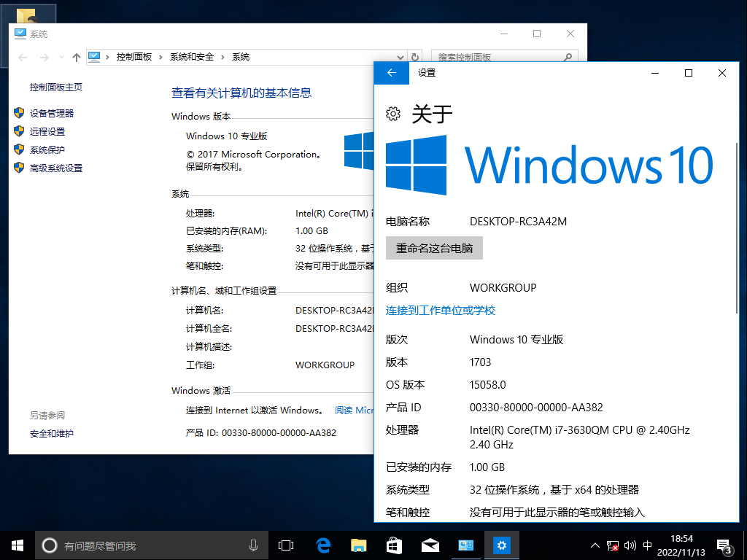The image size is (747, 560).
Task: Open 设备管理器 in Control Panel sidebar
Action: click(52, 113)
